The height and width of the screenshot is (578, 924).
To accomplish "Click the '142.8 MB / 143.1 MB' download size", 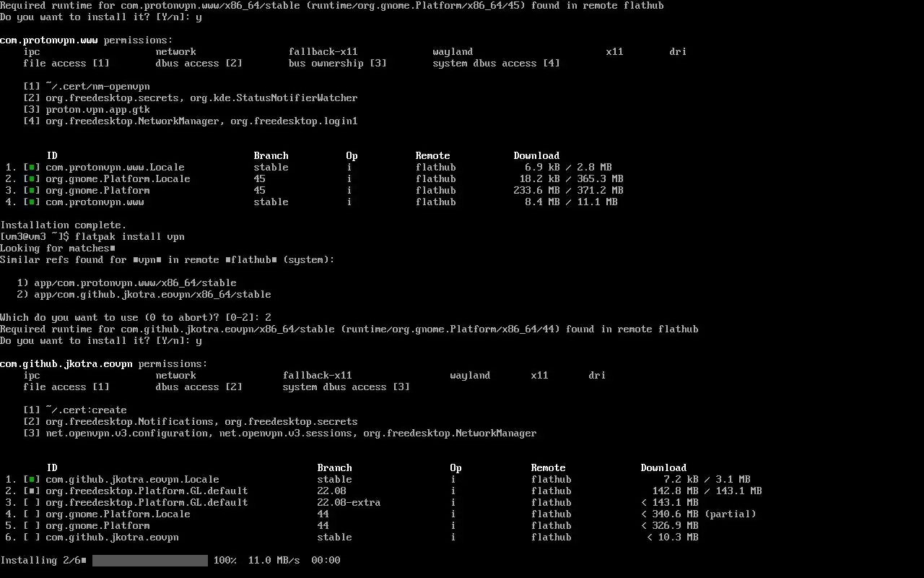I will pos(707,491).
